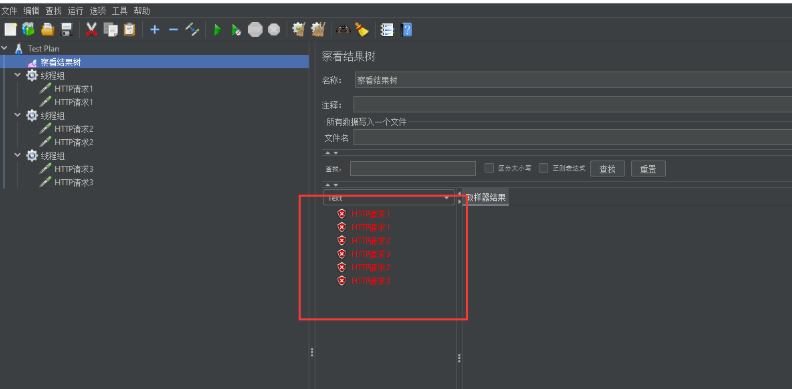Save the test plan with floppy icon
The width and height of the screenshot is (792, 389).
click(67, 30)
